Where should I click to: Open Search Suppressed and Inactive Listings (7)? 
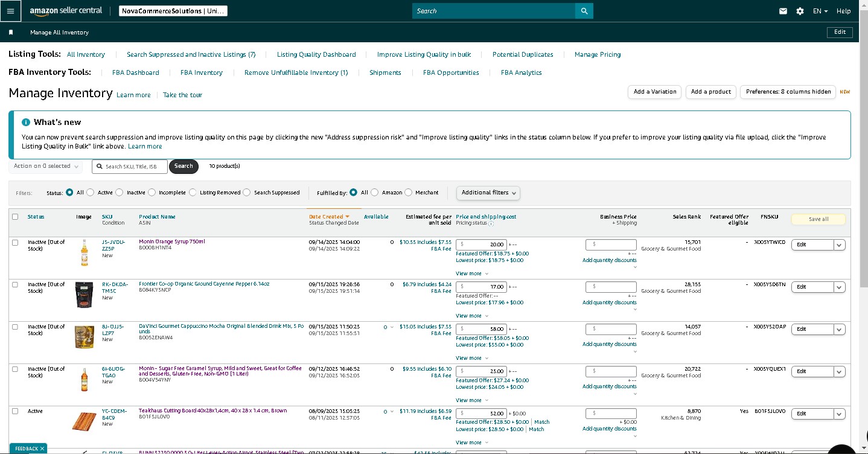coord(191,54)
